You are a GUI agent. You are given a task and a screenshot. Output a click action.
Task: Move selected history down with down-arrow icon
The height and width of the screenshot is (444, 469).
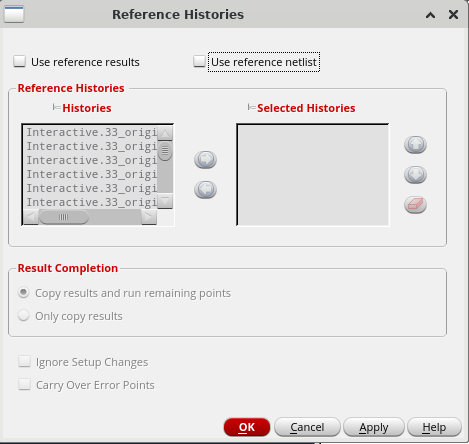tap(415, 175)
